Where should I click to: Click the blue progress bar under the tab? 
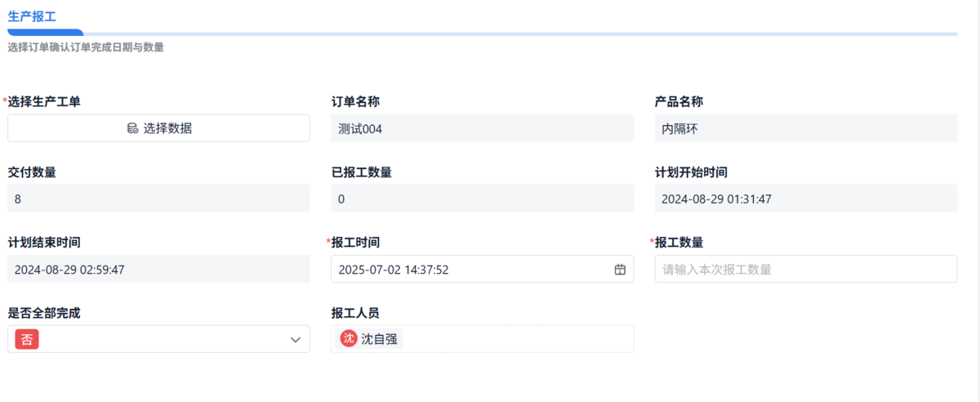(x=45, y=33)
